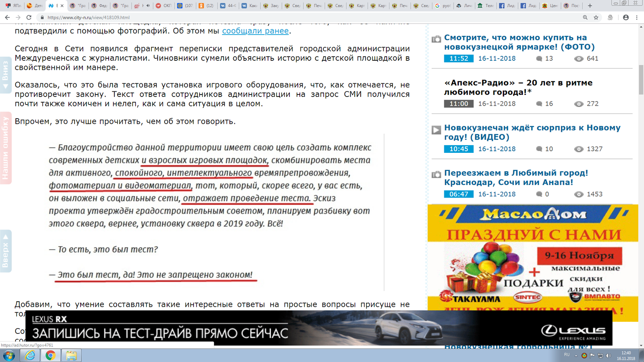Open the Windows Start button
The height and width of the screenshot is (362, 644).
[x=9, y=356]
